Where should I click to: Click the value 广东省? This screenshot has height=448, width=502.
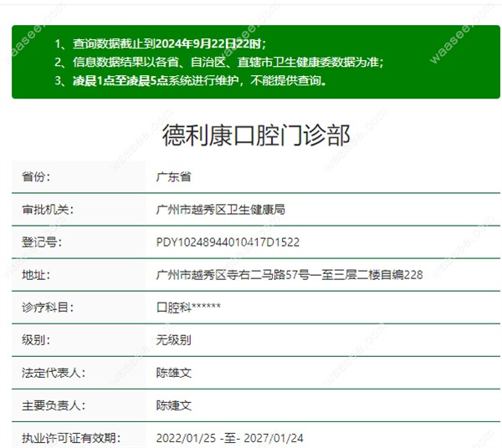pos(173,176)
